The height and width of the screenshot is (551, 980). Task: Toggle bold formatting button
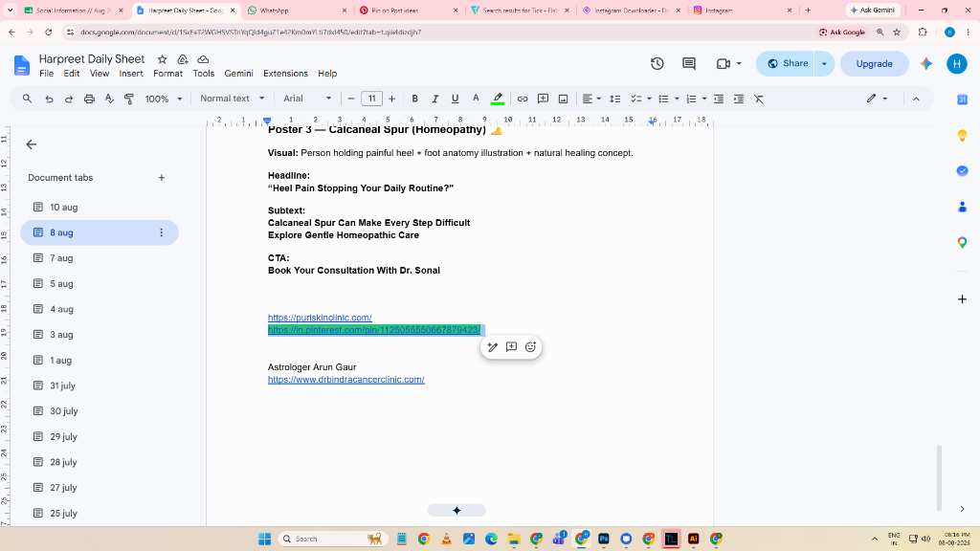tap(414, 99)
